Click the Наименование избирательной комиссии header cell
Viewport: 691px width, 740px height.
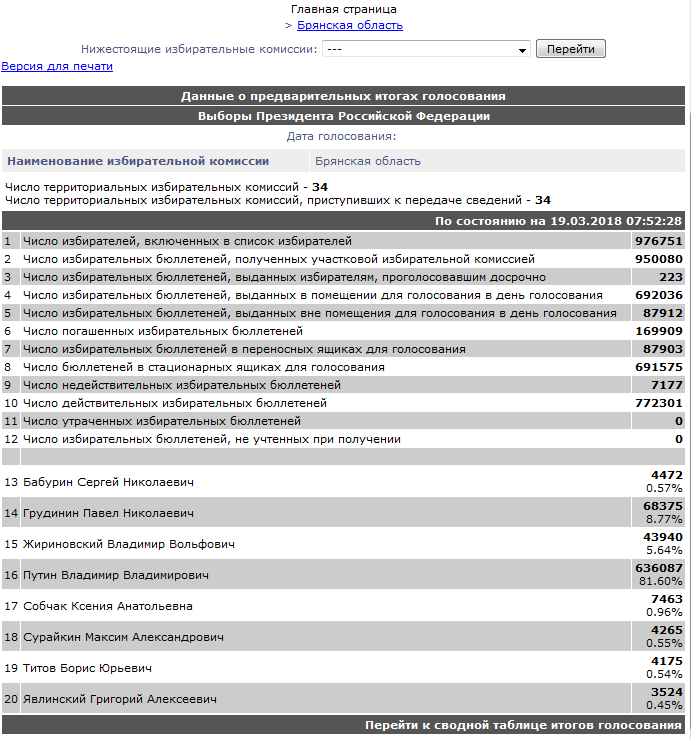[155, 161]
